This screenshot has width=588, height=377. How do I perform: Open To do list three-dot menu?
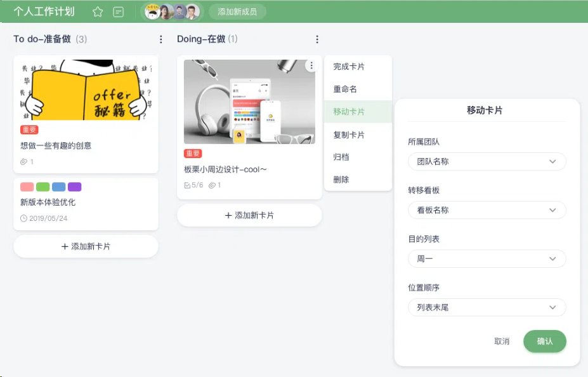pos(161,39)
